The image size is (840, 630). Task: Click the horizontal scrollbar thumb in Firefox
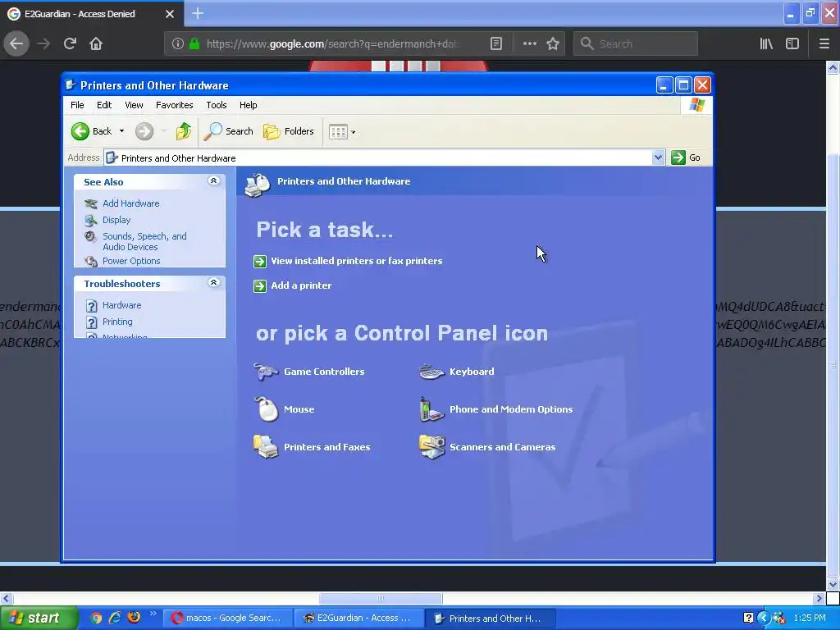point(381,598)
